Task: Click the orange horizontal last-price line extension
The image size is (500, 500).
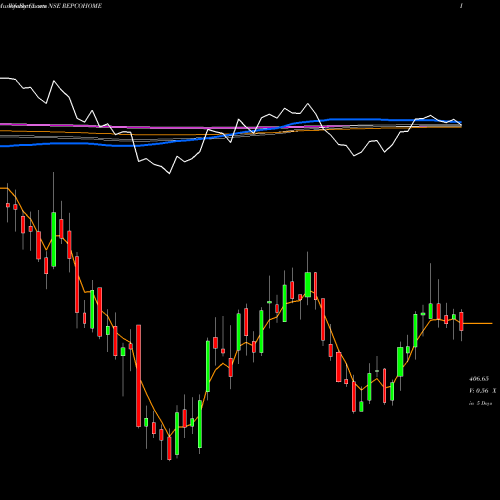Action: click(478, 323)
